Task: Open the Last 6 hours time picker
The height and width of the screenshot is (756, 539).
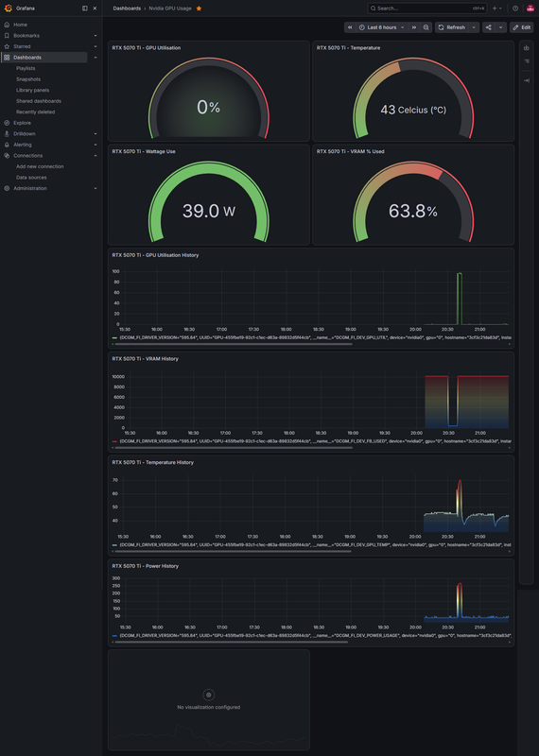Action: [382, 27]
